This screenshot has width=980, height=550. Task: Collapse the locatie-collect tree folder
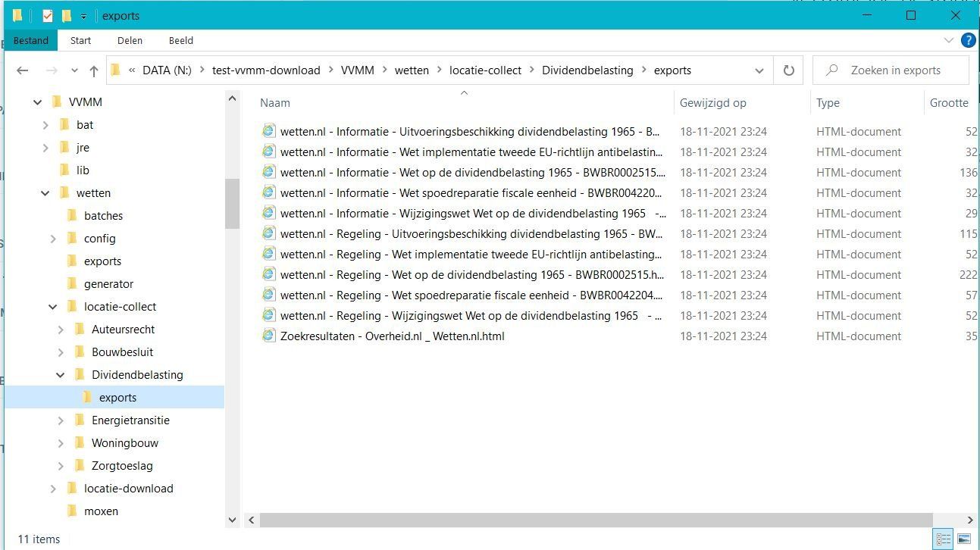tap(53, 307)
